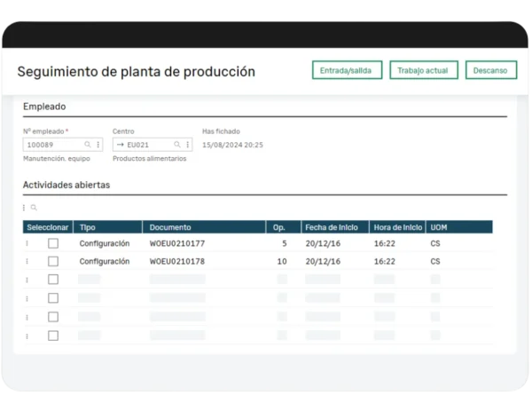Click the Hora de inicio column header
Image resolution: width=532 pixels, height=411 pixels.
click(397, 227)
